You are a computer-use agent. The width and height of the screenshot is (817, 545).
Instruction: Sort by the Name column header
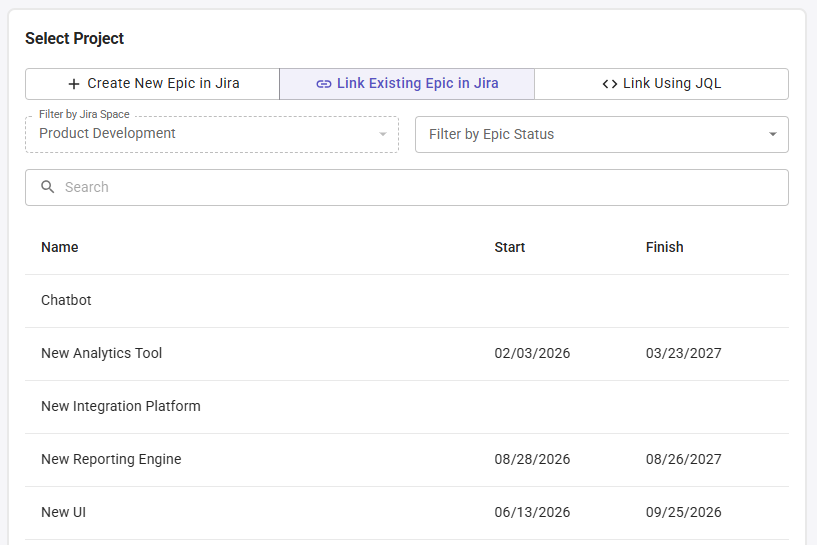pyautogui.click(x=60, y=247)
